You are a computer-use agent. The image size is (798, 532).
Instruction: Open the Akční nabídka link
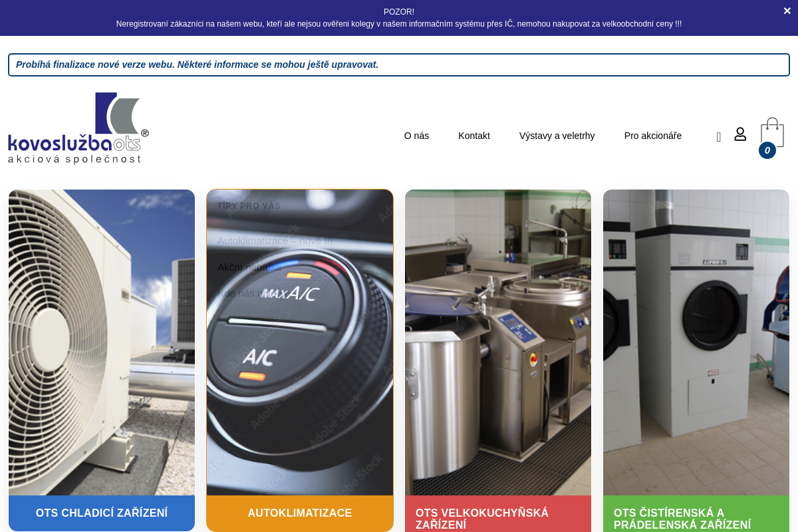click(x=249, y=267)
